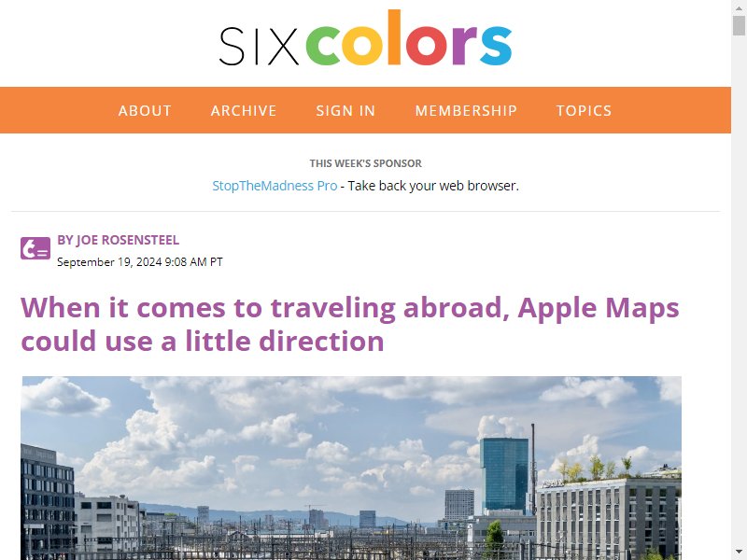Click the Six Colors logo
Screen dimensions: 747x560
click(365, 38)
